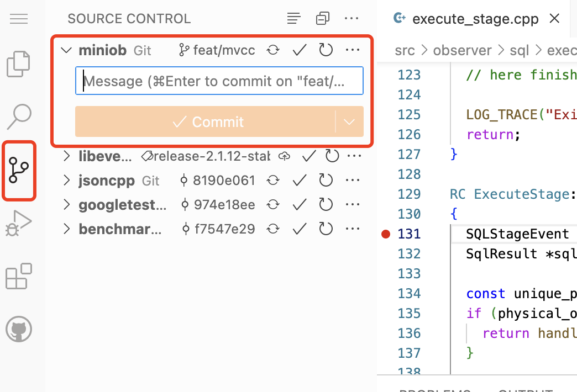Collapse the miniob repository section
The image size is (577, 392).
(x=66, y=50)
